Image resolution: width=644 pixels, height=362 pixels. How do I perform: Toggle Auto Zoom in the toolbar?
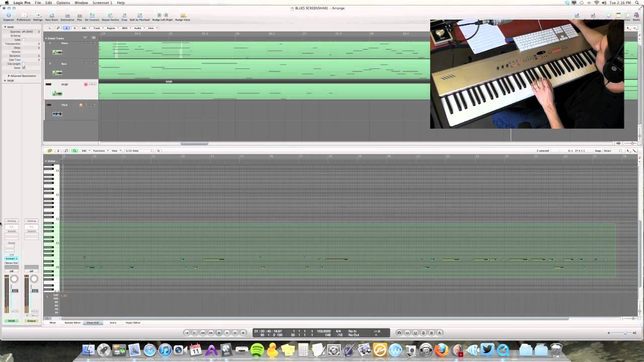tap(52, 16)
